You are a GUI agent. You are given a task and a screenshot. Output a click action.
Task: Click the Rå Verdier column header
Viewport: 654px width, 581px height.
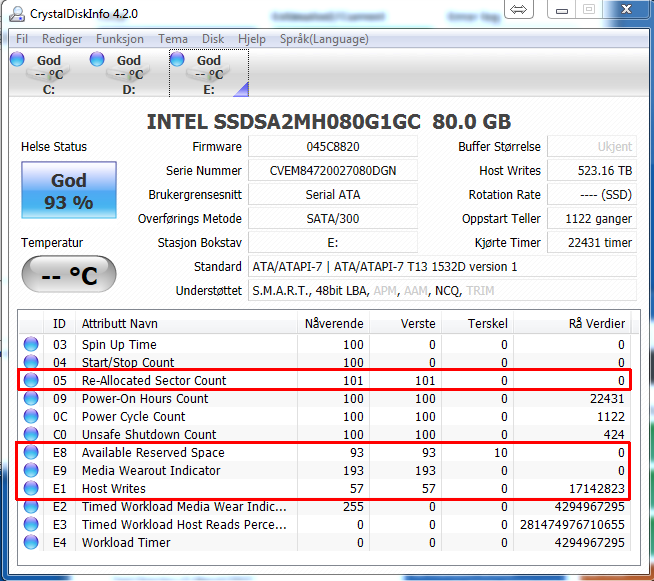pyautogui.click(x=572, y=324)
